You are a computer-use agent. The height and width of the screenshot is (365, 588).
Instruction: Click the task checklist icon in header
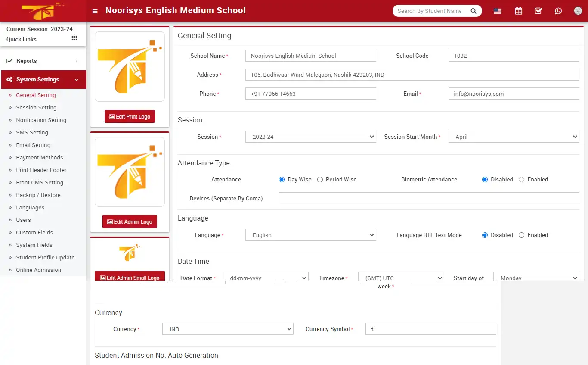click(538, 11)
